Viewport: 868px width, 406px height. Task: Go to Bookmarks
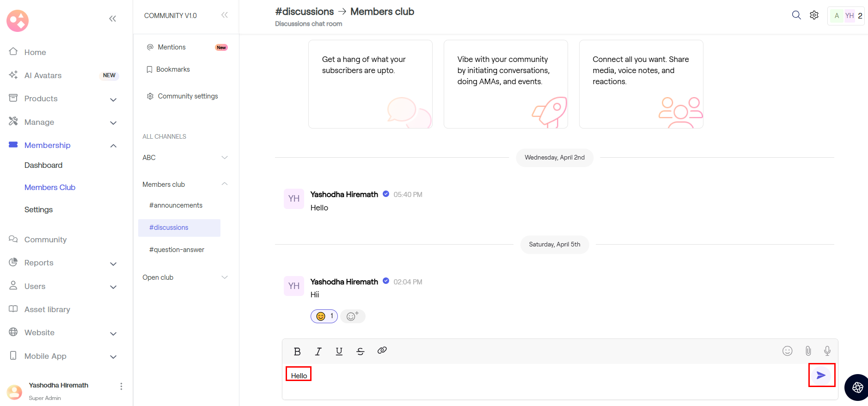pyautogui.click(x=173, y=69)
